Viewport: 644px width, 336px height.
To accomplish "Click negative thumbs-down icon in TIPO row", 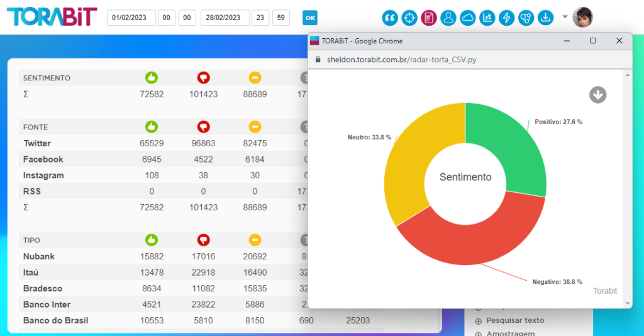I will (x=203, y=240).
